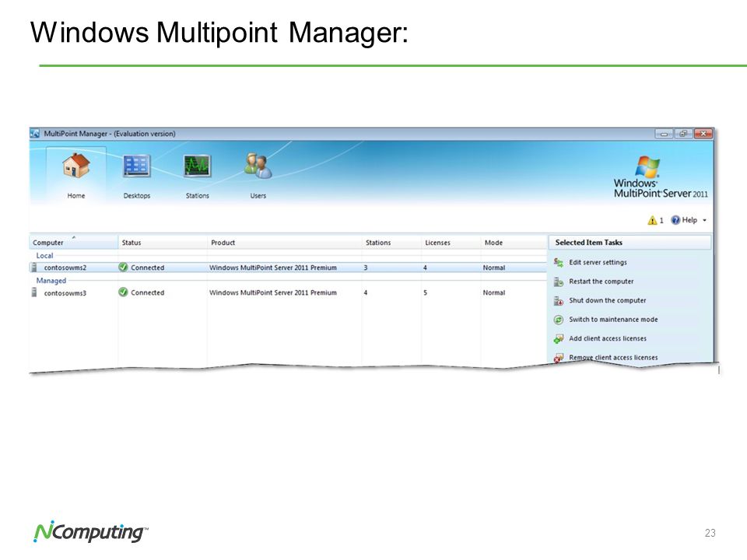Sort by the Status column header

[163, 243]
